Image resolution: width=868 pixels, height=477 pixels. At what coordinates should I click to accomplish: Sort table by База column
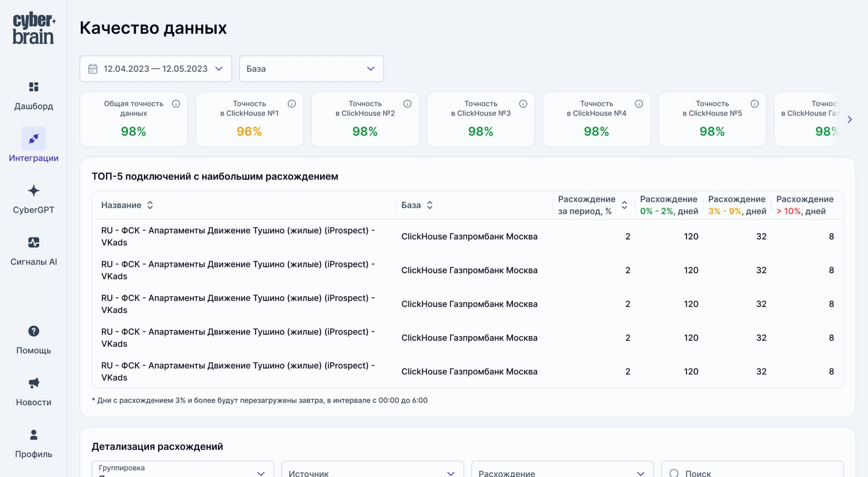pos(430,205)
